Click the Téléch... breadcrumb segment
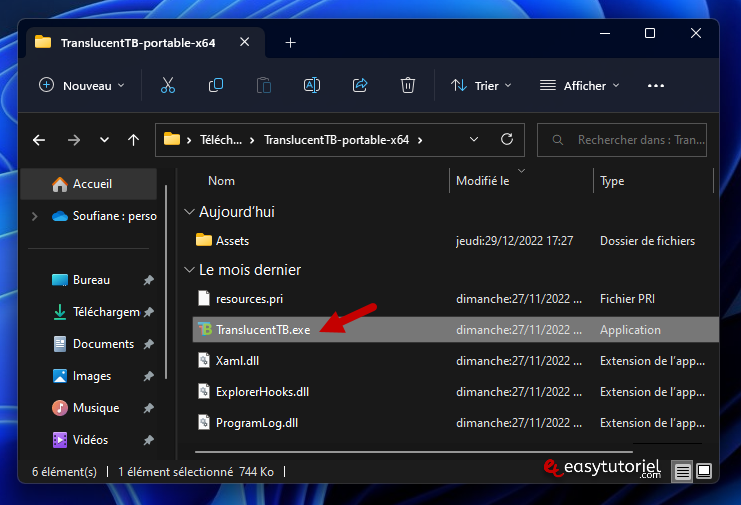The width and height of the screenshot is (741, 505). (x=221, y=140)
